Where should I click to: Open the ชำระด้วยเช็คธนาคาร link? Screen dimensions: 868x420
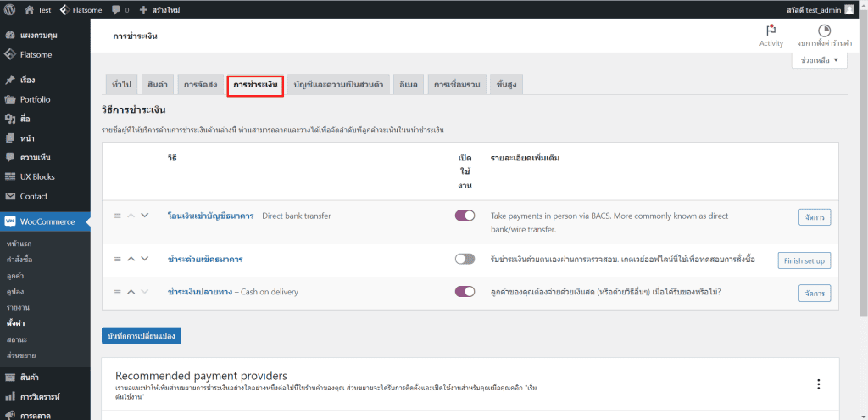[205, 260]
